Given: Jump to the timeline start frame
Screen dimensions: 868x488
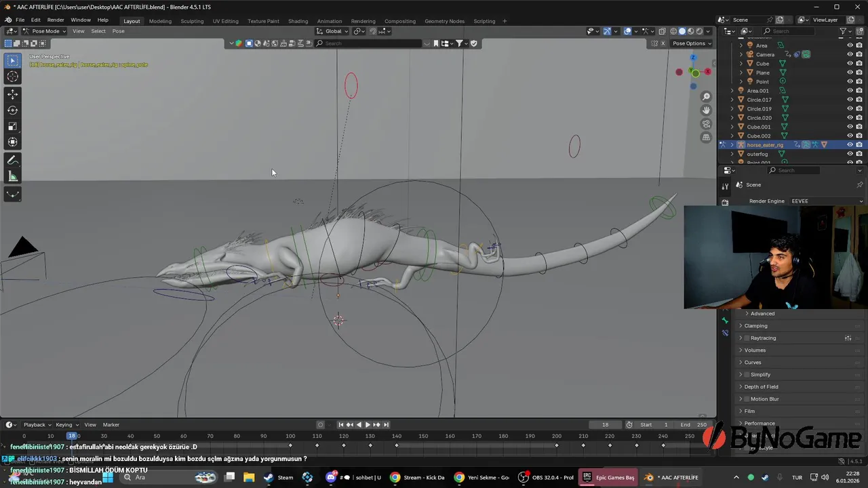Looking at the screenshot, I should tap(341, 425).
